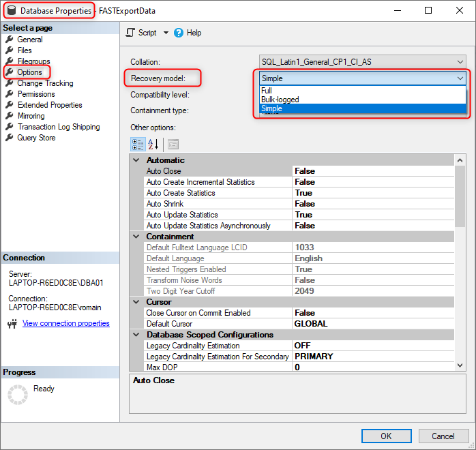The width and height of the screenshot is (476, 450).
Task: Click the options grid scroll-down arrow
Action: 460,365
